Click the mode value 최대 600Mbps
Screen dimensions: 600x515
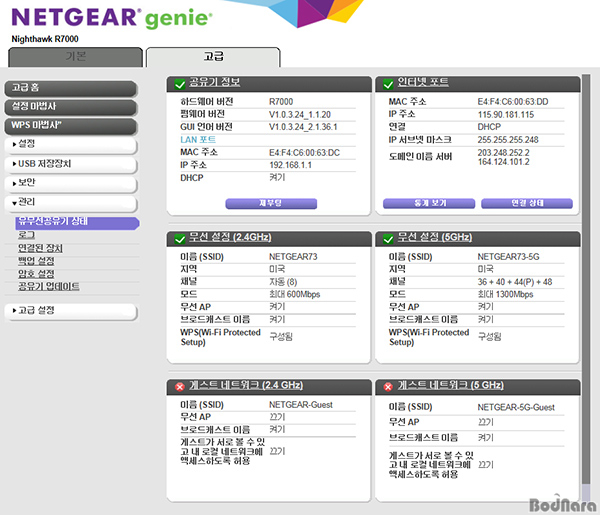(294, 294)
